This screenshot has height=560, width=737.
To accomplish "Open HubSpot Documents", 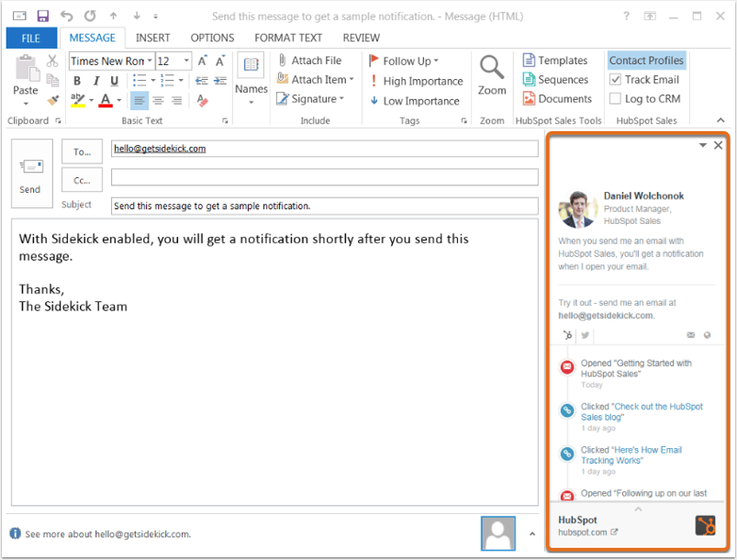I will (x=557, y=99).
